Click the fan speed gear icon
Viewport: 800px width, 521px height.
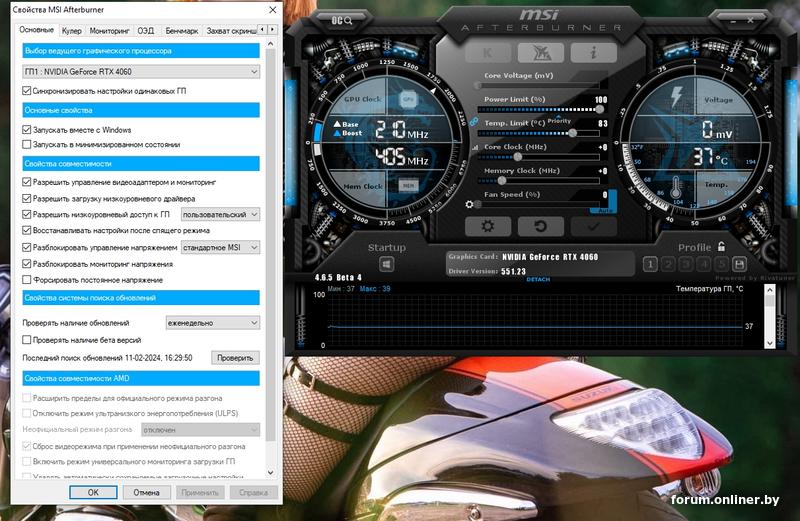coord(469,204)
